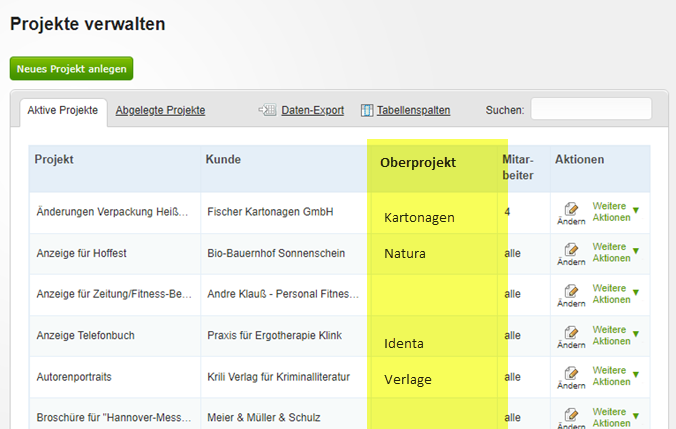676x429 pixels.
Task: Expand Weitere Aktionen for Krili Verlag row
Action: pyautogui.click(x=616, y=376)
